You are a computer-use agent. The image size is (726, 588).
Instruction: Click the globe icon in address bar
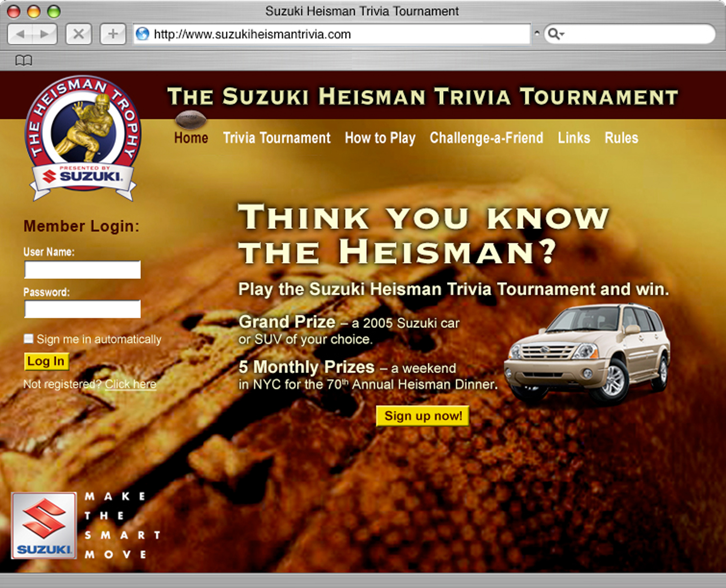142,34
